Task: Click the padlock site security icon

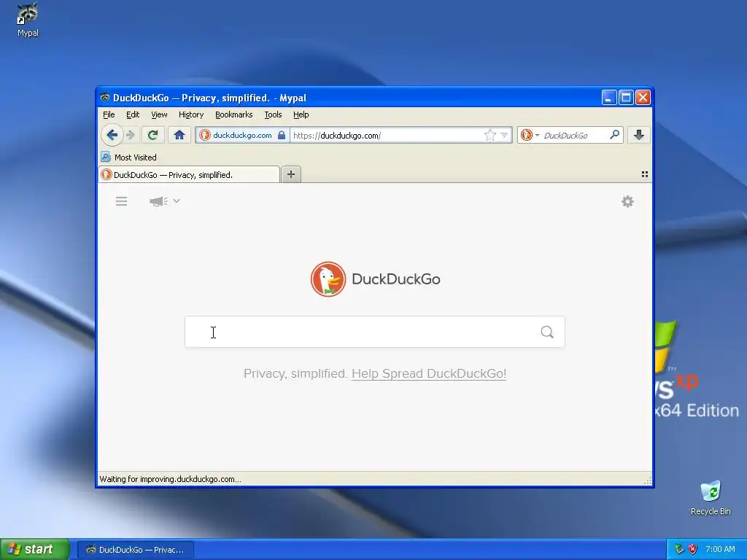Action: pyautogui.click(x=282, y=135)
